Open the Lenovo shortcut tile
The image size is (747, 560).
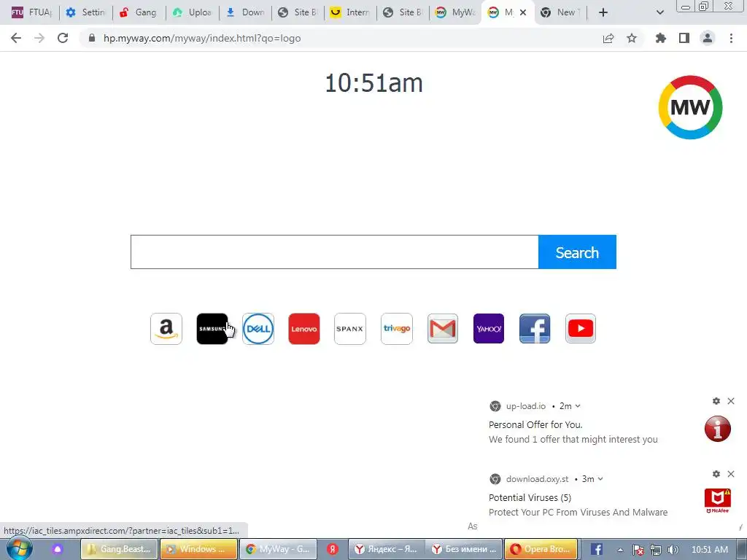(304, 329)
